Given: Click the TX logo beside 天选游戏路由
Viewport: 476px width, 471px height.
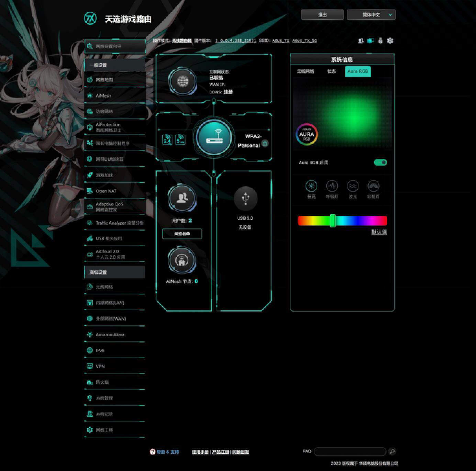Looking at the screenshot, I should [90, 18].
